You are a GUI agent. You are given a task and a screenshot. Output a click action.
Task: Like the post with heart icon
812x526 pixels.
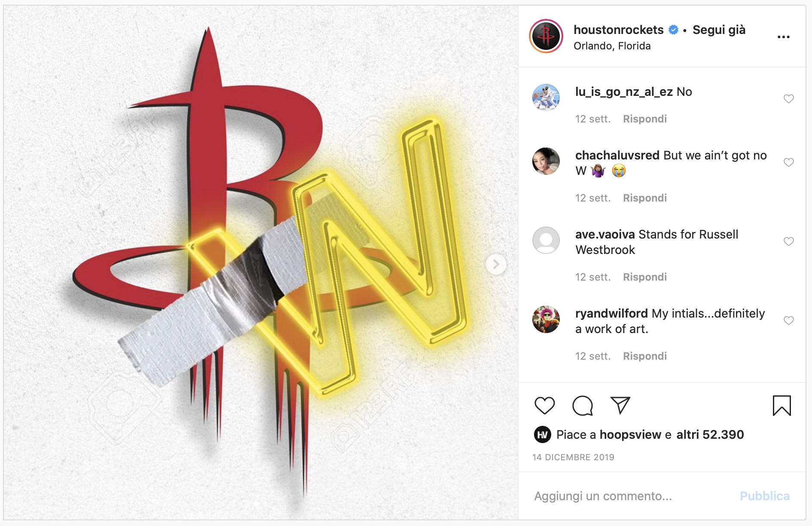pos(544,406)
